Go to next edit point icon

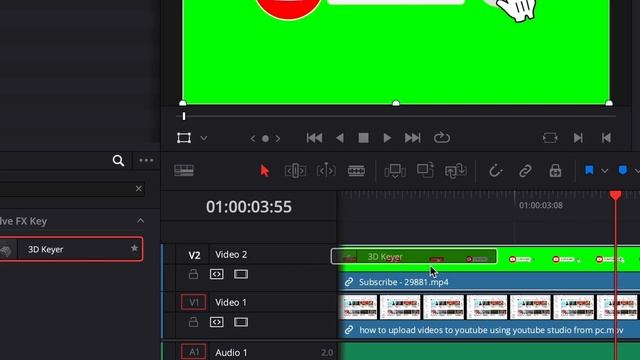[578, 138]
